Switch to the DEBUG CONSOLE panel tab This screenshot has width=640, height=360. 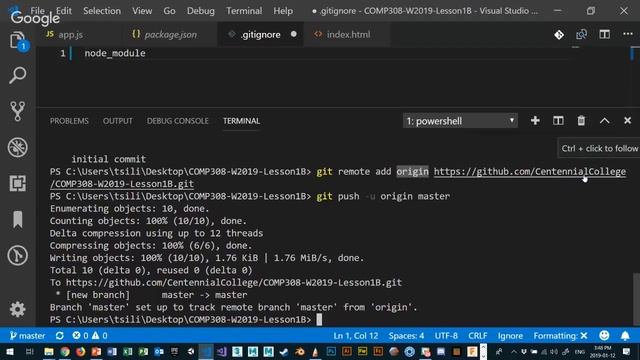[178, 121]
